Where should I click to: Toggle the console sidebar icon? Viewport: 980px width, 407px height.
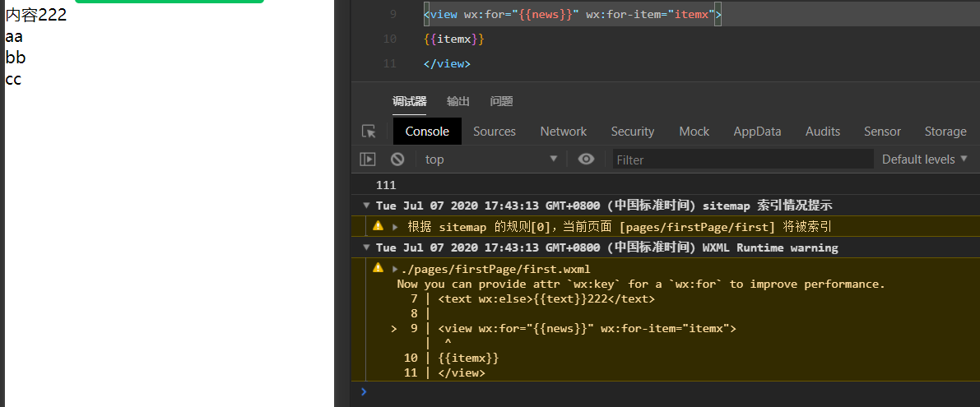click(x=368, y=160)
